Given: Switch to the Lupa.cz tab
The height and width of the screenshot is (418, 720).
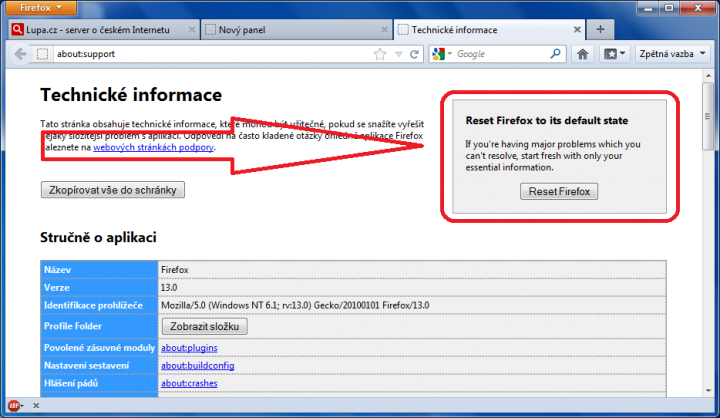Looking at the screenshot, I should tap(104, 30).
